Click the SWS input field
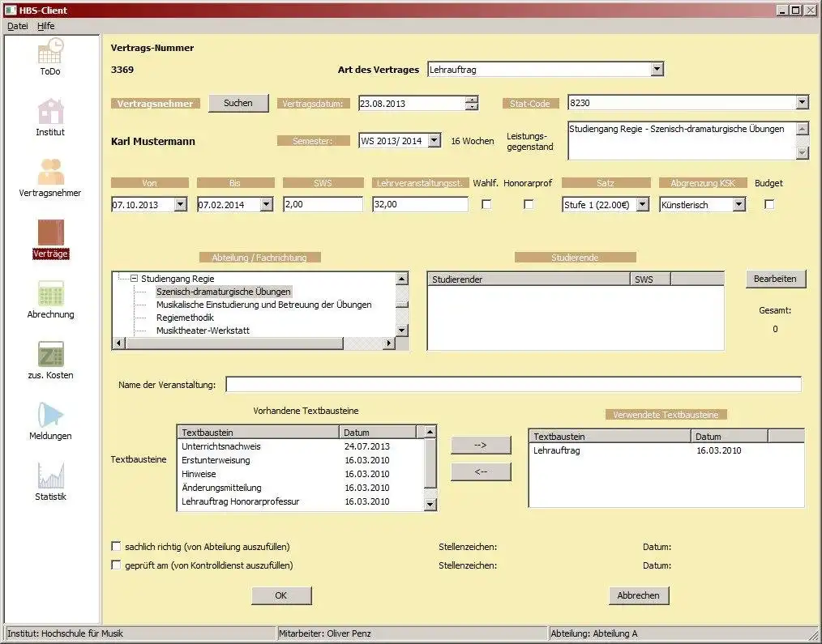The image size is (822, 644). point(323,204)
